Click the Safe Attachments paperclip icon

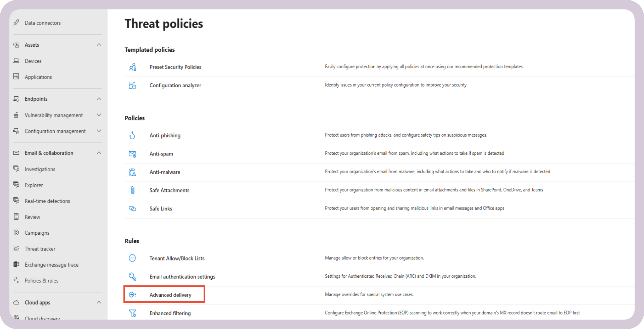point(132,190)
